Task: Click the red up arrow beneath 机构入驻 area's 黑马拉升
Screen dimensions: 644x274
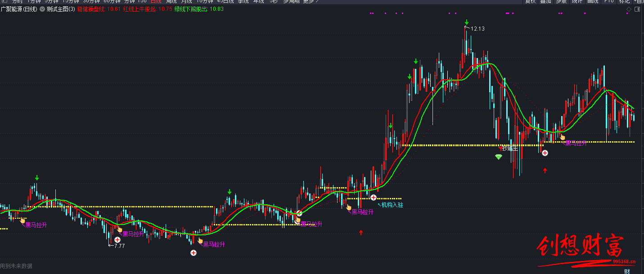Action: click(361, 232)
